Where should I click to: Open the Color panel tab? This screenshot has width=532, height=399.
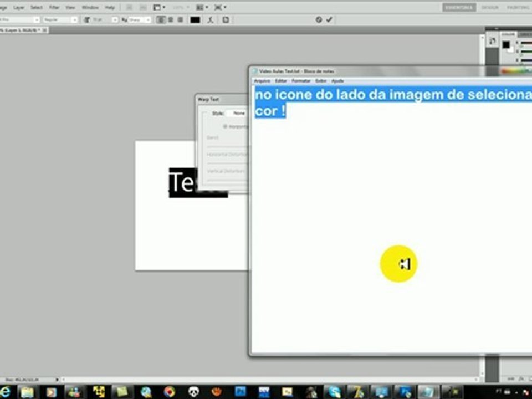click(508, 34)
